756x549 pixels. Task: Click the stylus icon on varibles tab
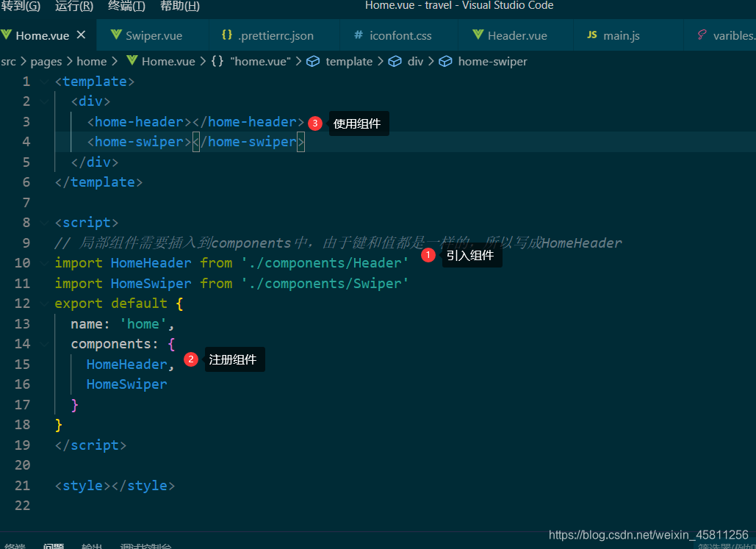pyautogui.click(x=702, y=35)
